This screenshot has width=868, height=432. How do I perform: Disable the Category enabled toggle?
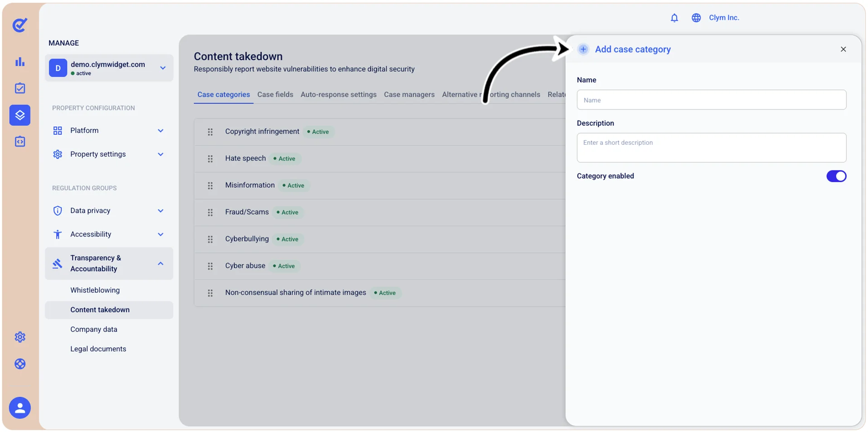836,176
